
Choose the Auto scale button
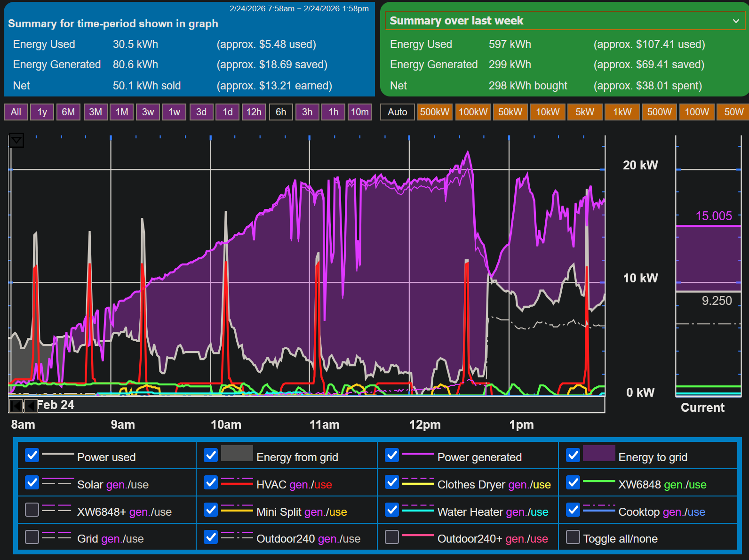[x=397, y=112]
